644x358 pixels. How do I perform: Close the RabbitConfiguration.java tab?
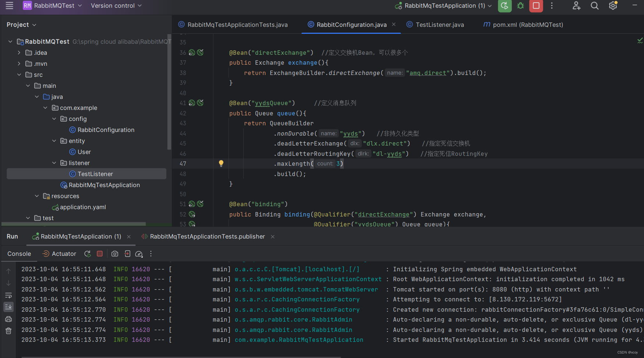pyautogui.click(x=394, y=24)
